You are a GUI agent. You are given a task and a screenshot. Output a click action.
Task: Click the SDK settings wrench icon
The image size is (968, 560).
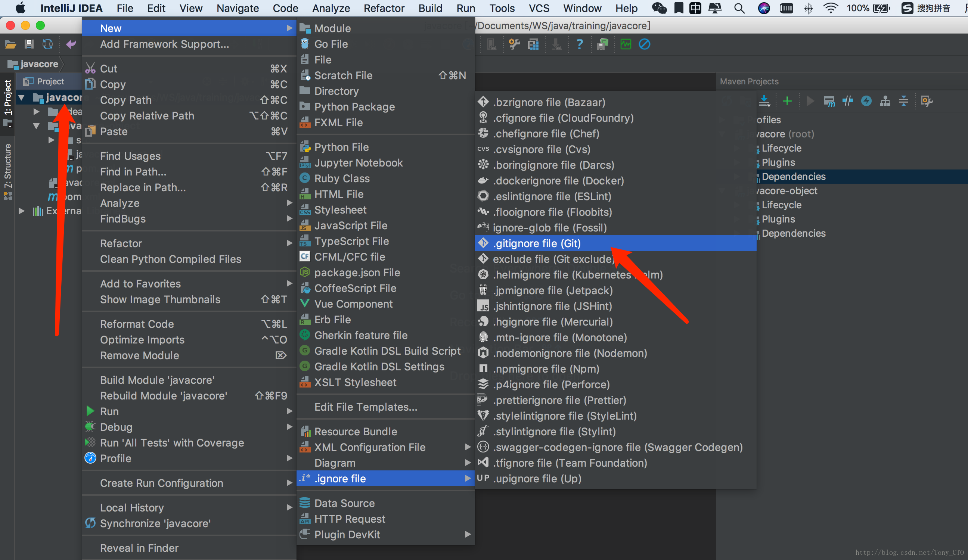coord(514,44)
